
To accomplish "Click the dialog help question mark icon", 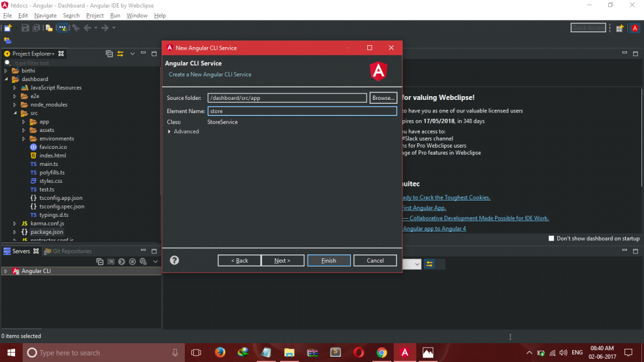I will (x=174, y=260).
